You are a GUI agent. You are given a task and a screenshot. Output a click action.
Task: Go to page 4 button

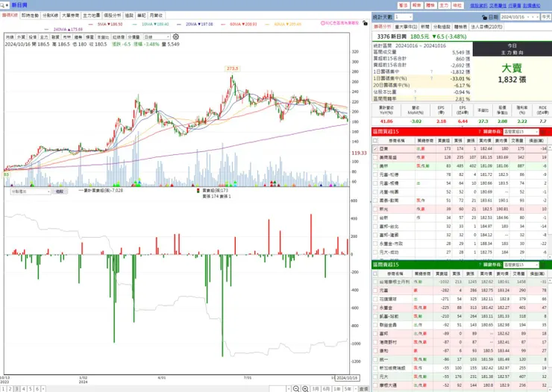point(24,389)
